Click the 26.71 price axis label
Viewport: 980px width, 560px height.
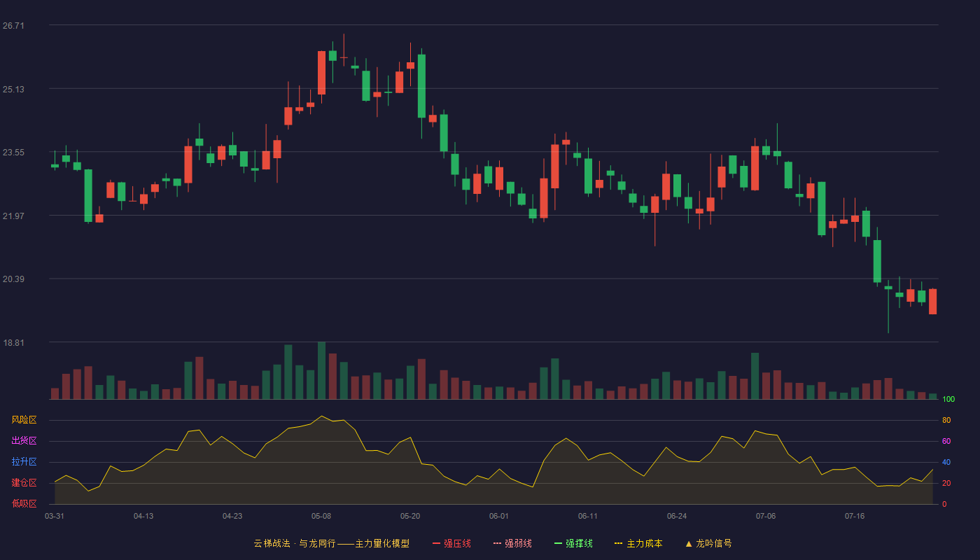pyautogui.click(x=13, y=26)
